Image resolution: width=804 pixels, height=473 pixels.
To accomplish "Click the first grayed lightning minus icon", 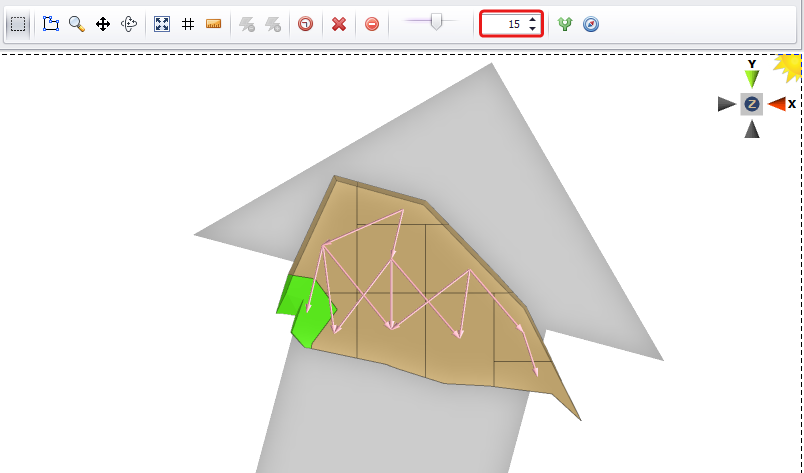I will click(x=247, y=24).
